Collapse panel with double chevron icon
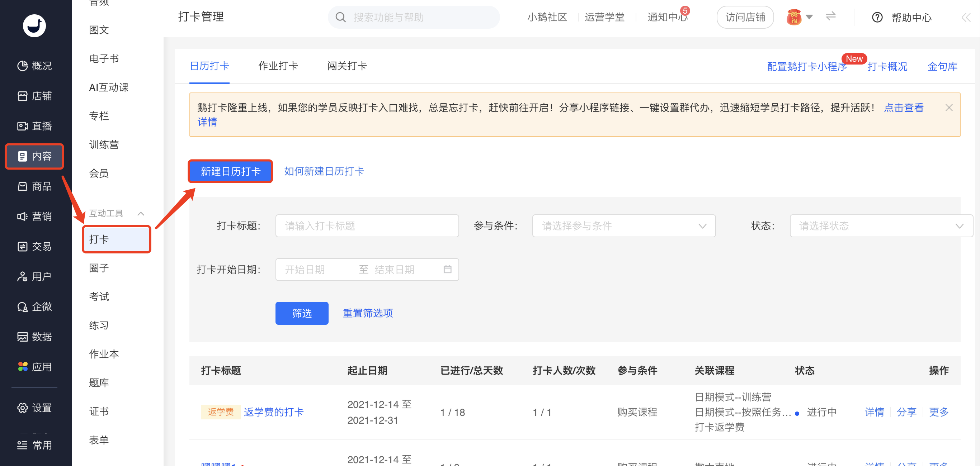Screen dimensions: 980x466 coord(966,18)
